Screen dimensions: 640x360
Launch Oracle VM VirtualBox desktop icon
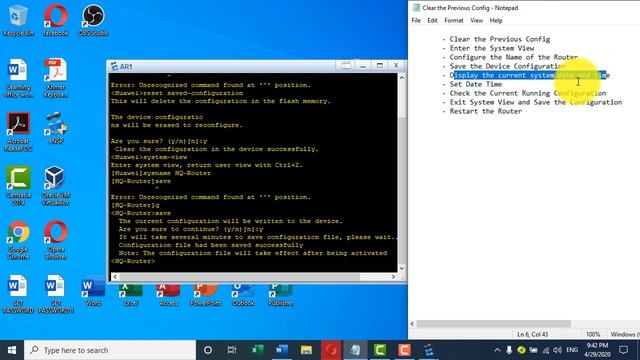click(56, 185)
